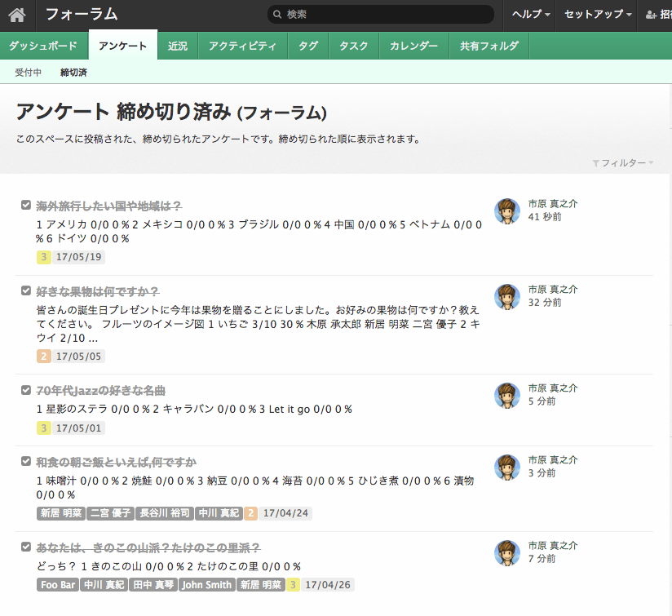
Task: Open the カレンダー tab
Action: pos(413,46)
